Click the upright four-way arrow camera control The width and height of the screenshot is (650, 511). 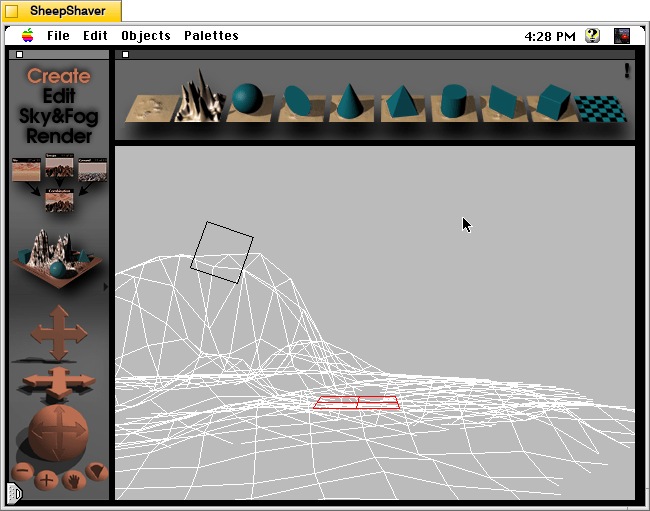click(59, 333)
